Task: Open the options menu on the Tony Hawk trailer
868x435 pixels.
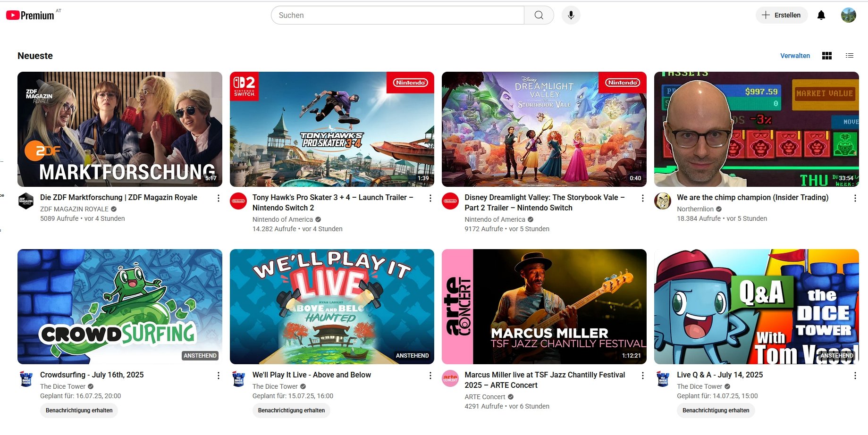Action: (430, 198)
